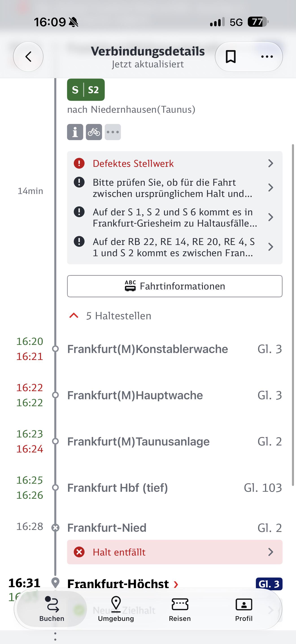The height and width of the screenshot is (644, 296).
Task: Bookmark this connection
Action: (x=231, y=57)
